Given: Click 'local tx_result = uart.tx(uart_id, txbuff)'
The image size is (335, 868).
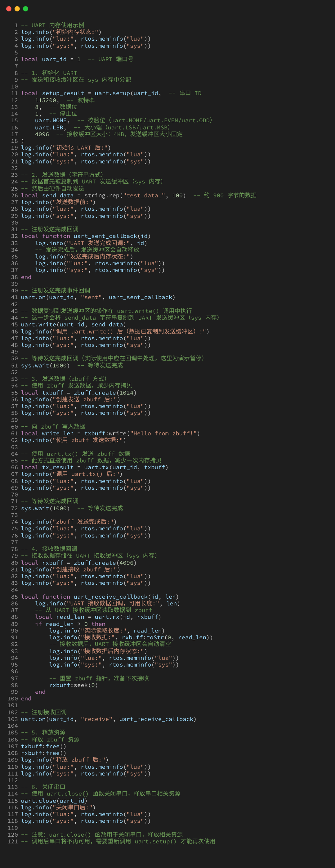Looking at the screenshot, I should click(95, 467).
